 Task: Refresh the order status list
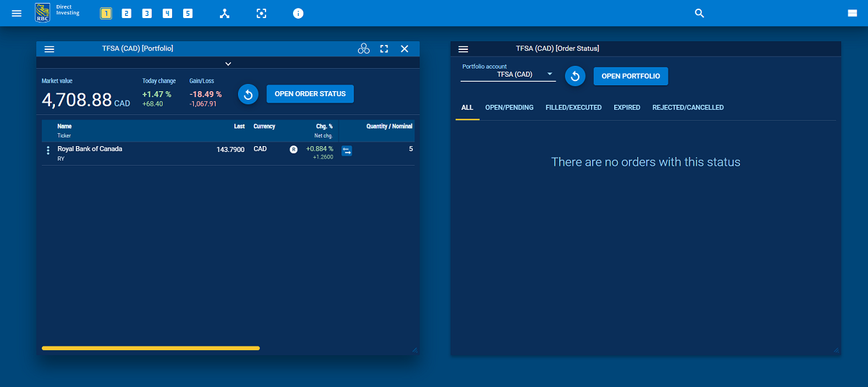(x=575, y=76)
